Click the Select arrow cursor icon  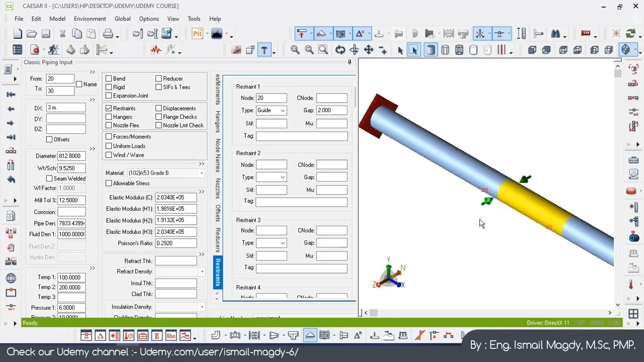click(400, 50)
